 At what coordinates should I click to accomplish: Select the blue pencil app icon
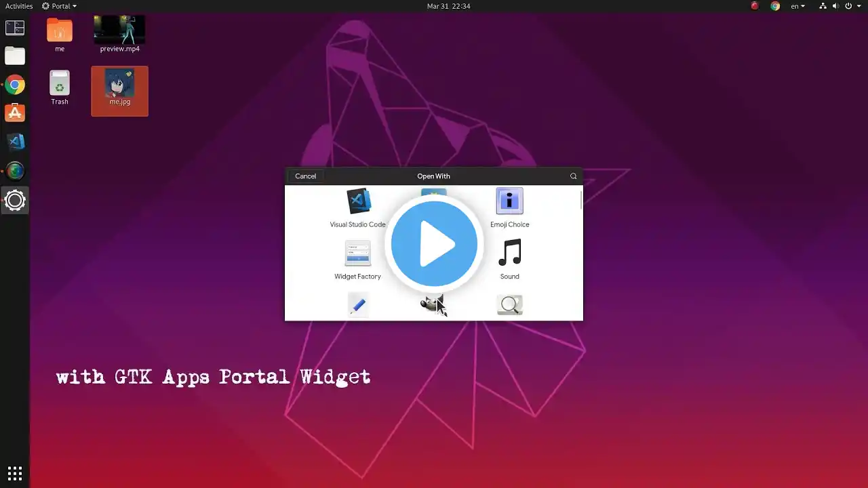coord(358,305)
